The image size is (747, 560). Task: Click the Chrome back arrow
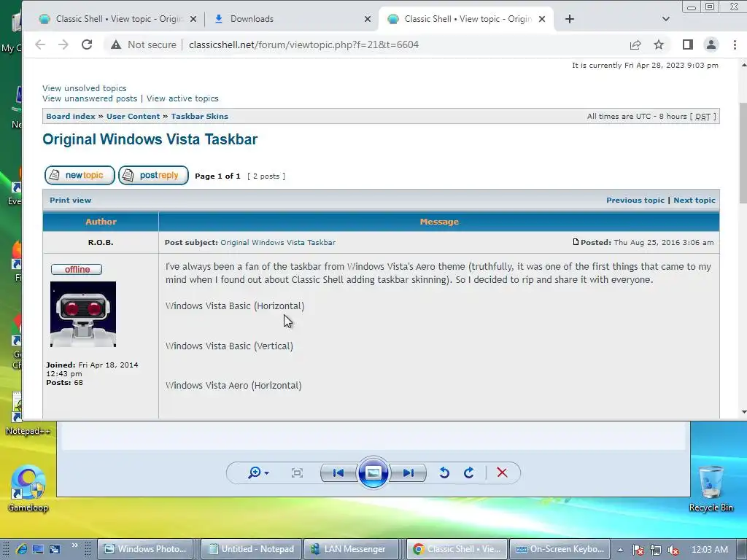tap(40, 44)
